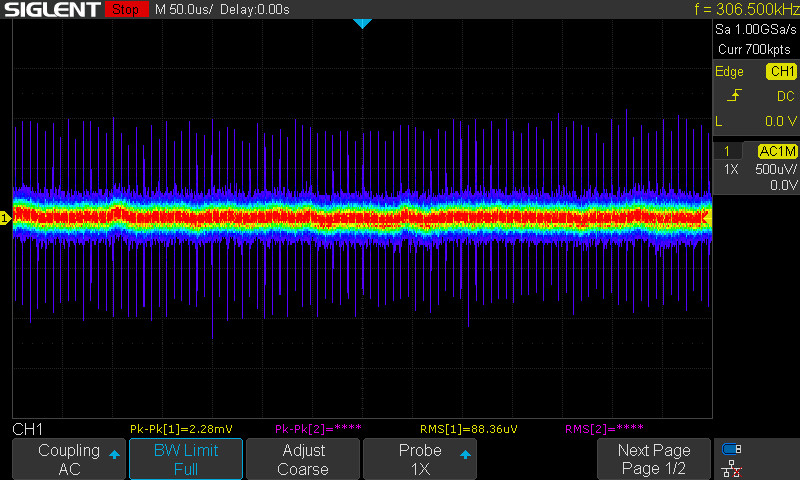Switch Adjust Coarse setting
This screenshot has width=800, height=480.
click(303, 459)
